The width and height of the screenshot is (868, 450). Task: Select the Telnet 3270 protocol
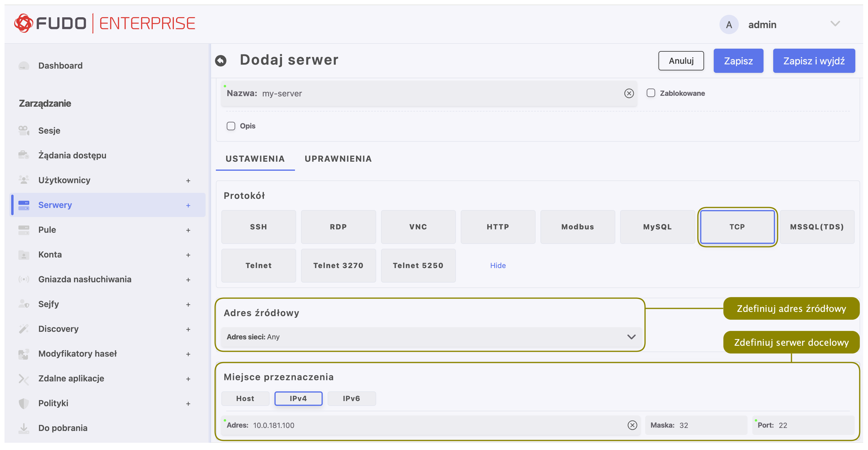click(338, 265)
